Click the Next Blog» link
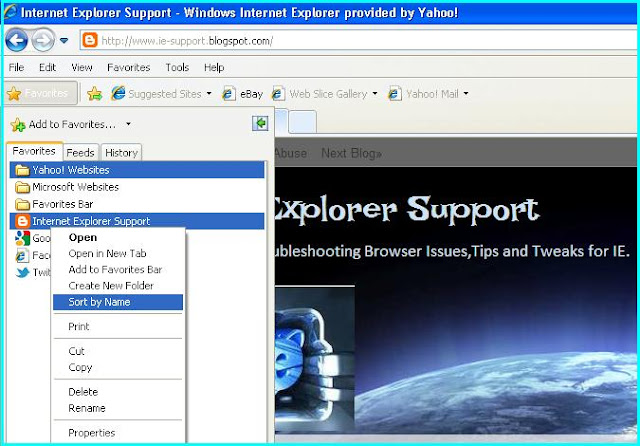Screen dimensions: 640x446 point(351,153)
